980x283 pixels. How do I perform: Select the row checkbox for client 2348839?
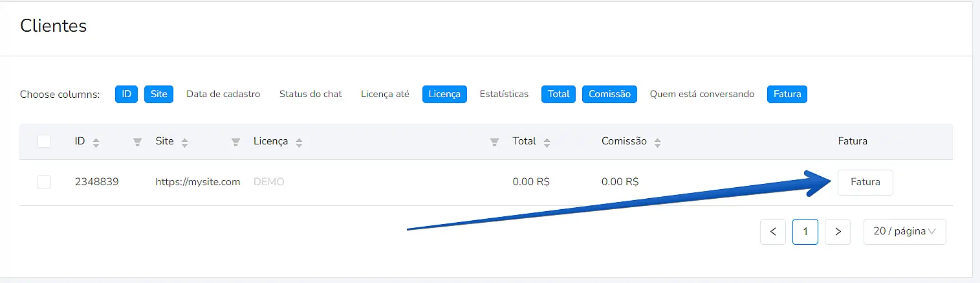tap(44, 182)
